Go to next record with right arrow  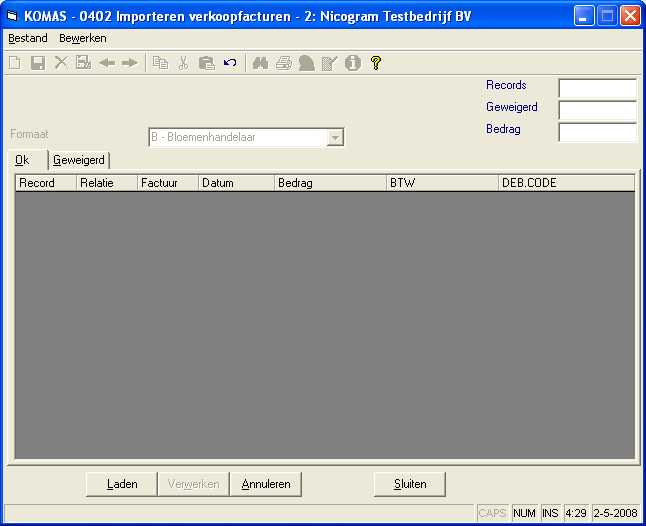tap(130, 63)
